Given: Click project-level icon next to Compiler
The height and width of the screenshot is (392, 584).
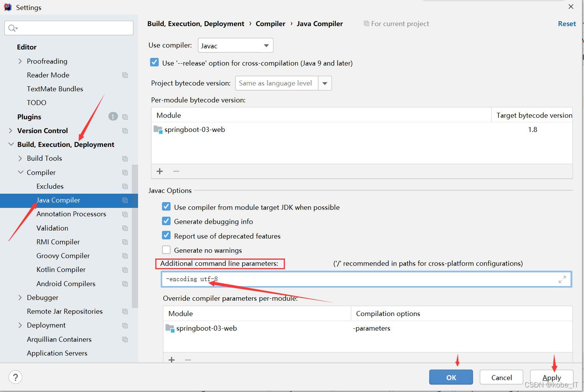Looking at the screenshot, I should point(125,173).
